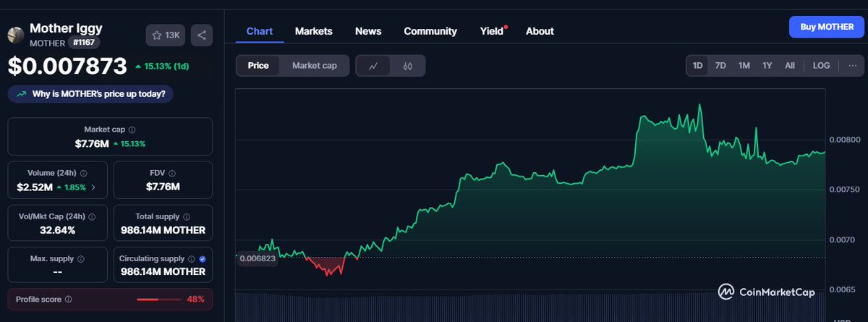This screenshot has height=322, width=868.
Task: Click the Profile score 48% progress bar
Action: pos(158,298)
